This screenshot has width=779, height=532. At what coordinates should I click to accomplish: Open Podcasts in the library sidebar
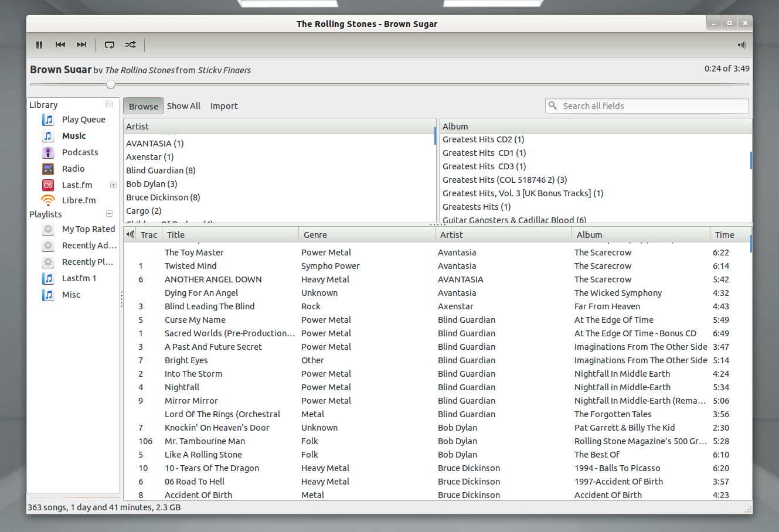(x=80, y=152)
